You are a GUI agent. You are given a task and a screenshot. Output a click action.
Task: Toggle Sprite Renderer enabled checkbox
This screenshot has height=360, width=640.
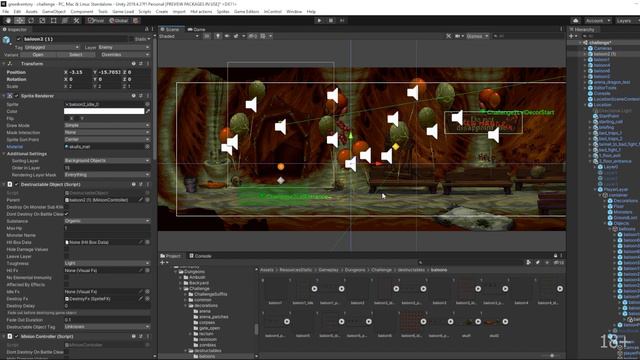(x=17, y=96)
